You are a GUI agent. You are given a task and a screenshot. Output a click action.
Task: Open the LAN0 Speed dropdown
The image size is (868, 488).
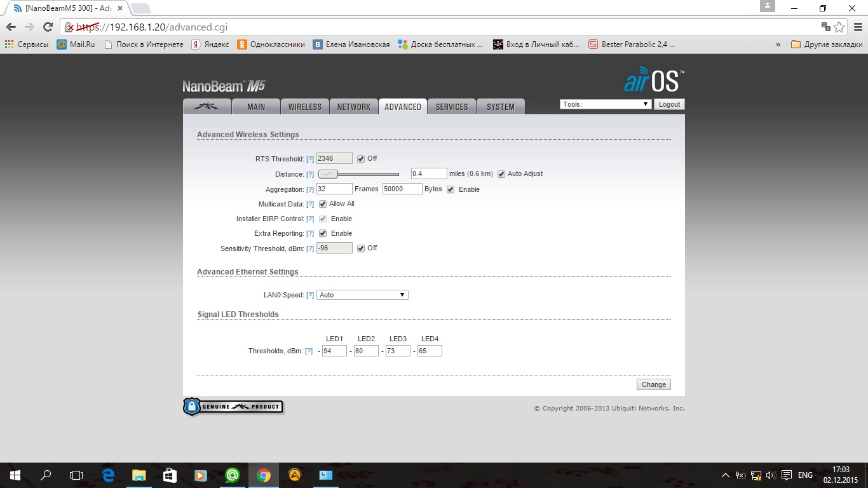pos(362,295)
